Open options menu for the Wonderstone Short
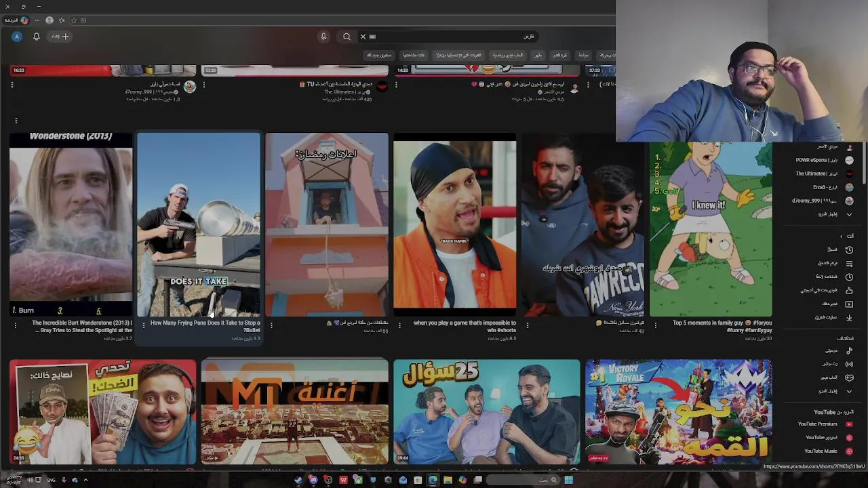 (15, 325)
